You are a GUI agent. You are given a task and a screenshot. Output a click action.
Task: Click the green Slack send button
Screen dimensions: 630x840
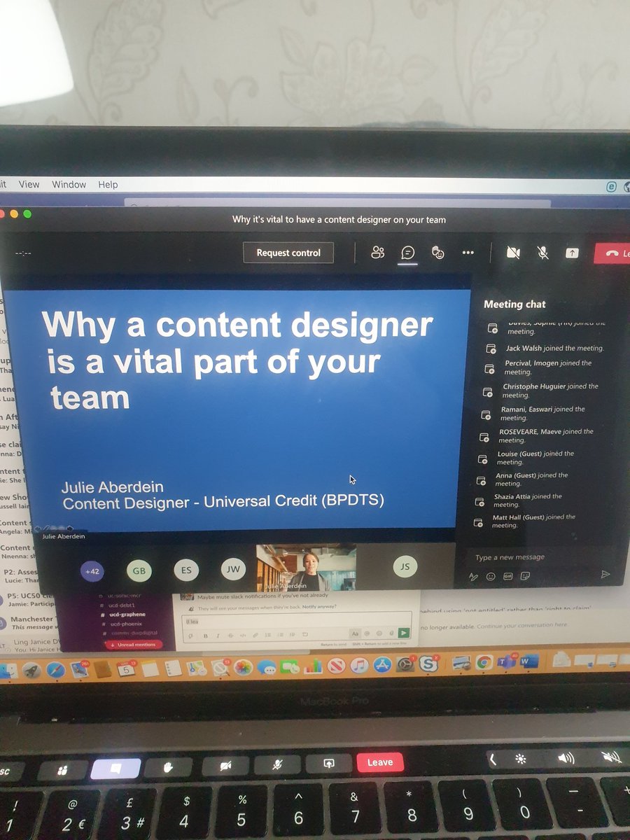point(405,633)
